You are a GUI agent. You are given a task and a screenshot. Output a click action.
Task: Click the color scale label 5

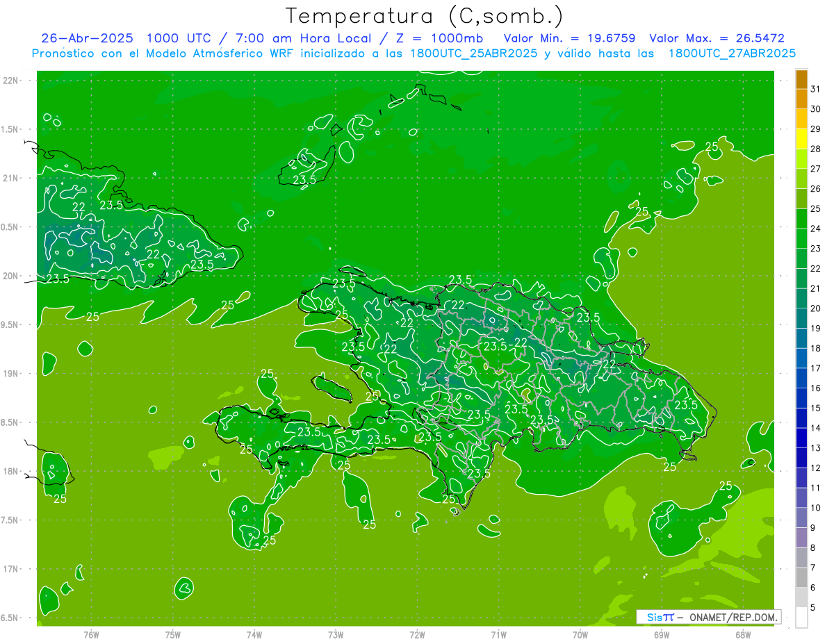[814, 607]
